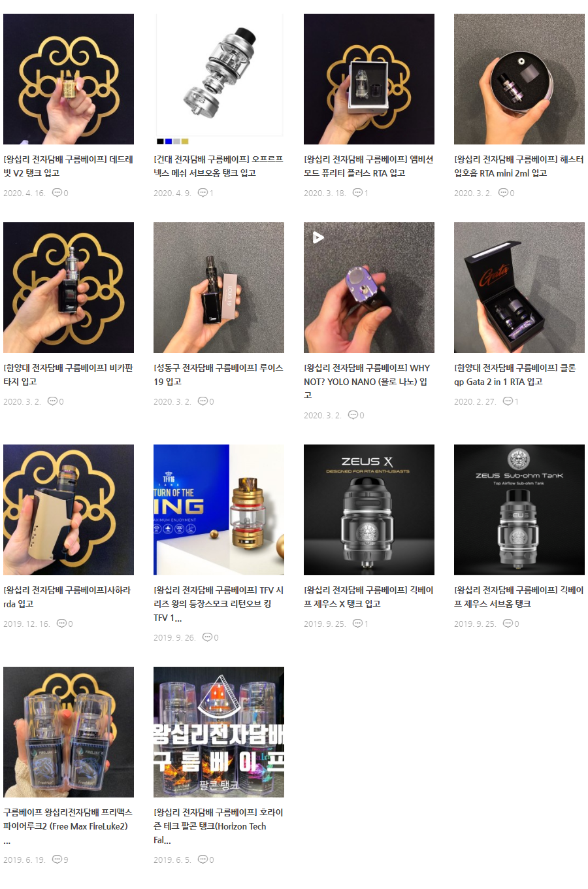Click the comment icon under 클론 qp Gata post
Image resolution: width=588 pixels, height=889 pixels.
click(x=508, y=401)
